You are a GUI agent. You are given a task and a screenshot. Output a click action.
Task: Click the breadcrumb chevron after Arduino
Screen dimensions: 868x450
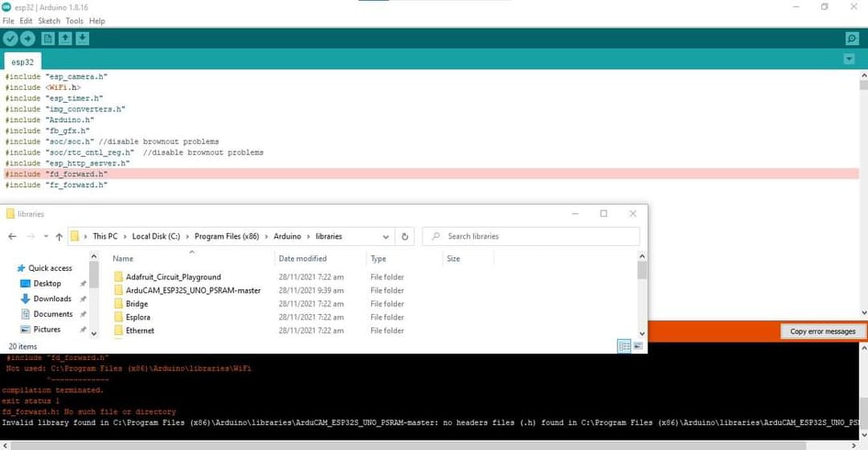[x=309, y=236]
